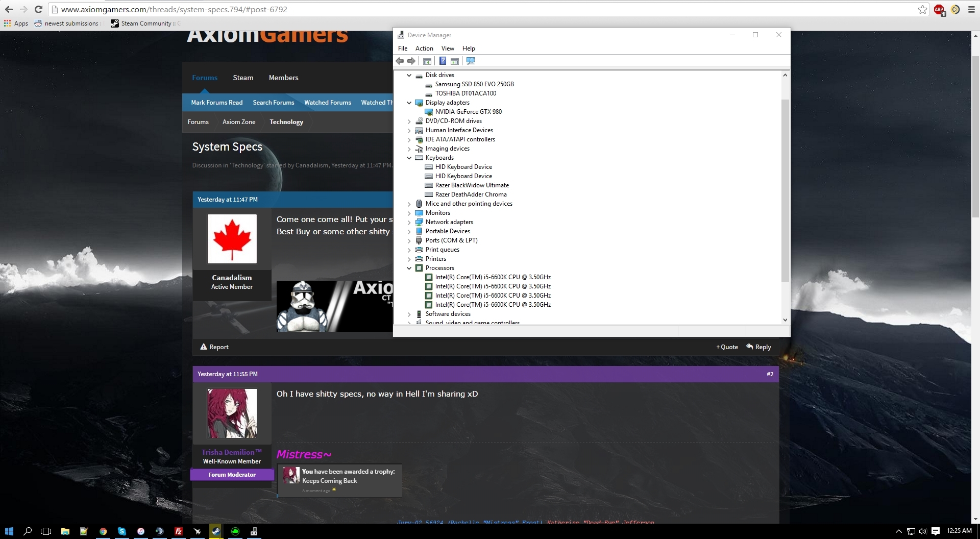Viewport: 980px width, 539px height.
Task: Open the Adblock Plus extension icon
Action: click(939, 10)
